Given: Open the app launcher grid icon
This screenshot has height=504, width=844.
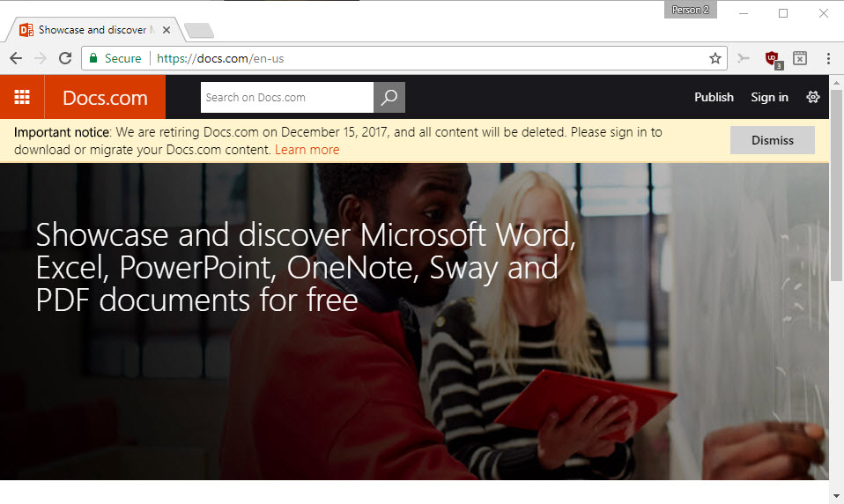Looking at the screenshot, I should (x=22, y=97).
